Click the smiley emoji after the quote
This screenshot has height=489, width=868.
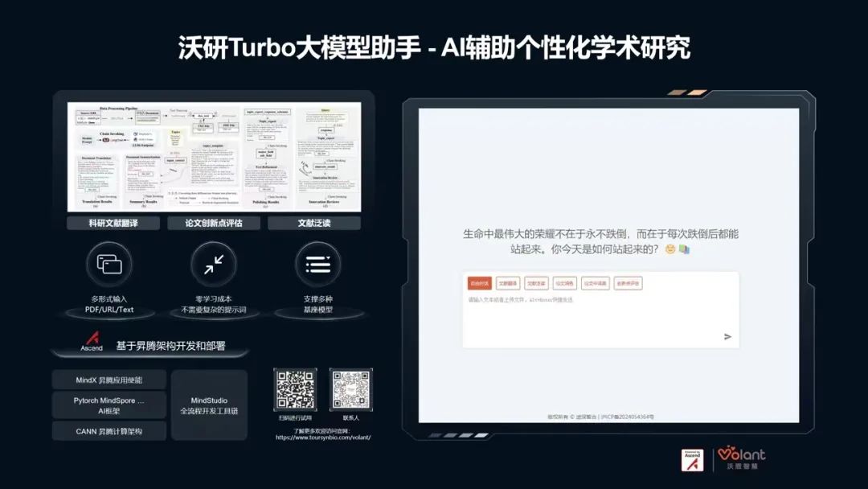point(670,249)
